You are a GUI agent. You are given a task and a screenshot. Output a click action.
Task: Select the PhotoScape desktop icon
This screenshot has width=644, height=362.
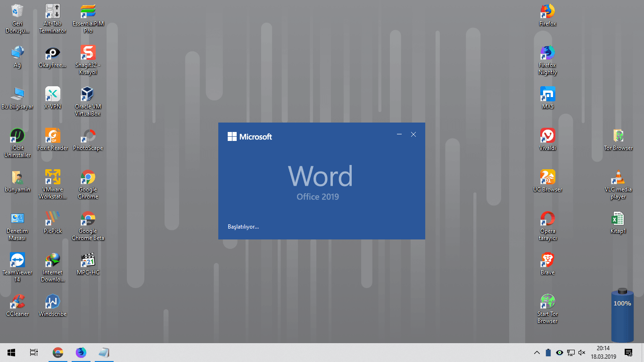click(88, 140)
